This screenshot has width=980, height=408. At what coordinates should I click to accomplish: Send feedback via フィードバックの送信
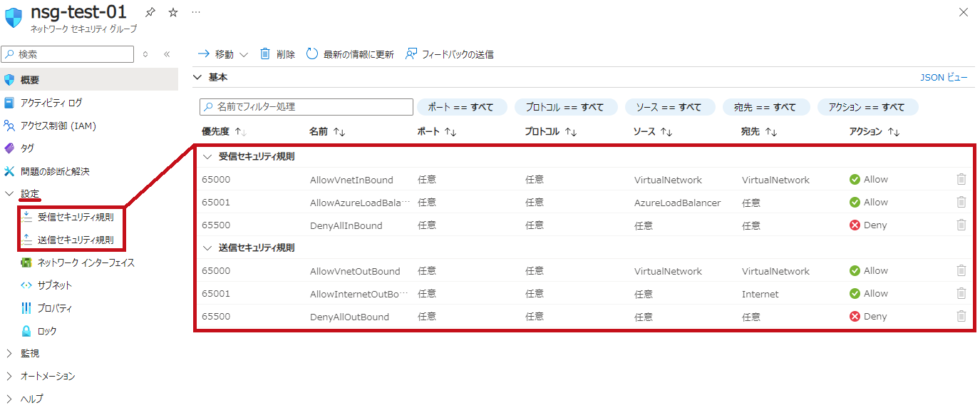[x=449, y=54]
